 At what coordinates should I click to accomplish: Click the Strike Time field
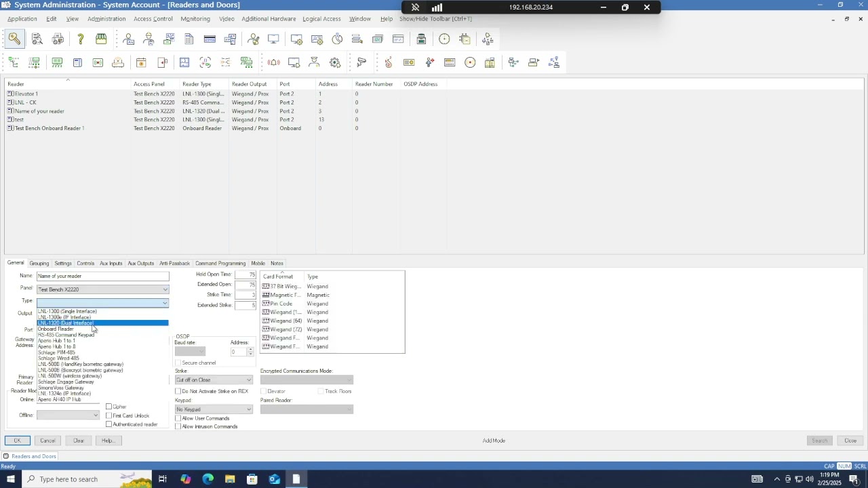245,295
